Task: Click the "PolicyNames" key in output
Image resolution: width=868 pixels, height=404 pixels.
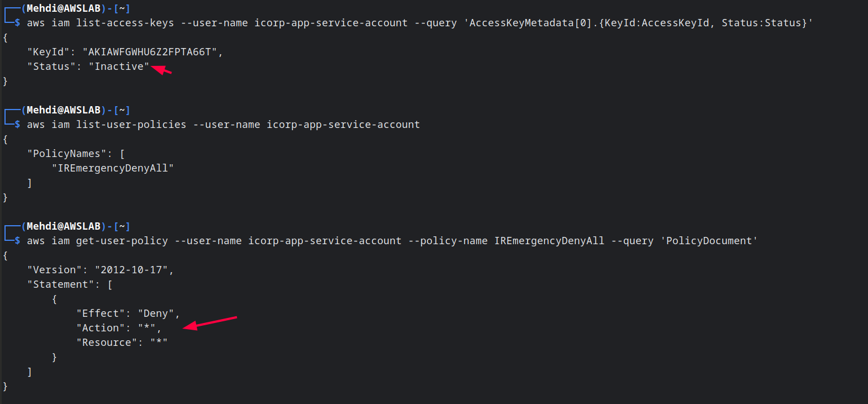Action: (70, 154)
